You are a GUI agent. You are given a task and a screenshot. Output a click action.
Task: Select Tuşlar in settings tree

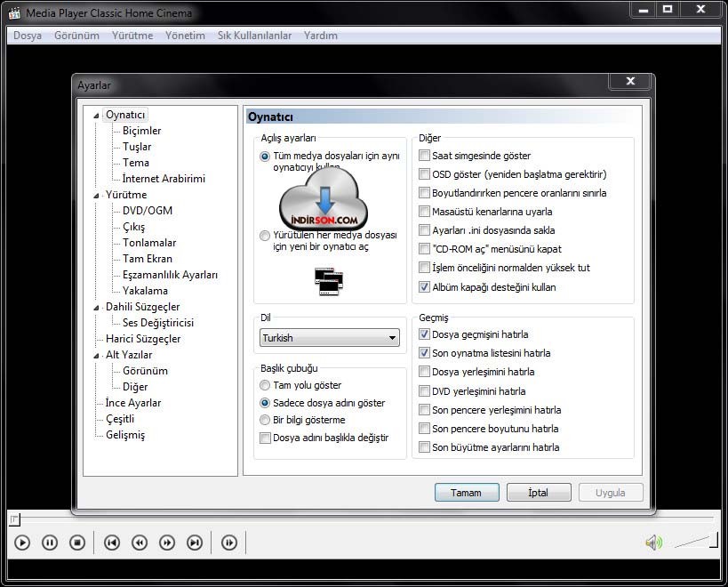tap(137, 147)
